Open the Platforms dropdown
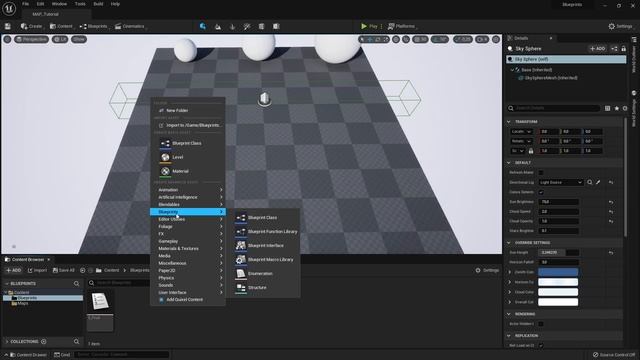This screenshot has width=640, height=360. pos(402,26)
